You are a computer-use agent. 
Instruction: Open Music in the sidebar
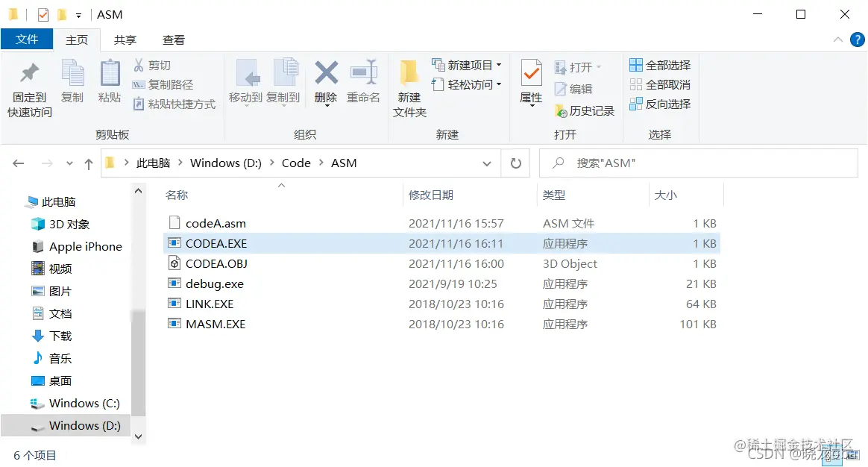tap(52, 358)
